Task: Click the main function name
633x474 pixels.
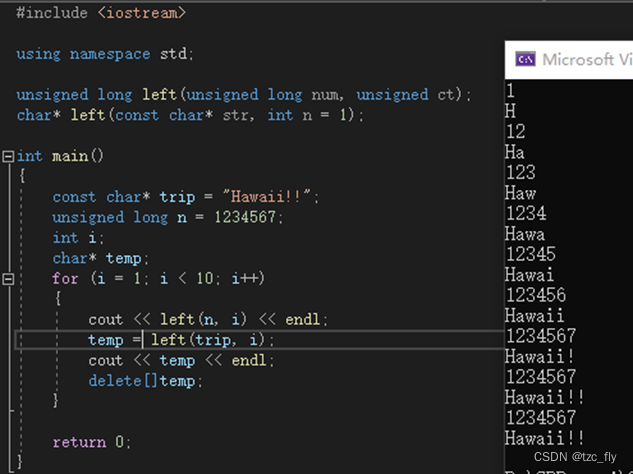Action: tap(70, 156)
